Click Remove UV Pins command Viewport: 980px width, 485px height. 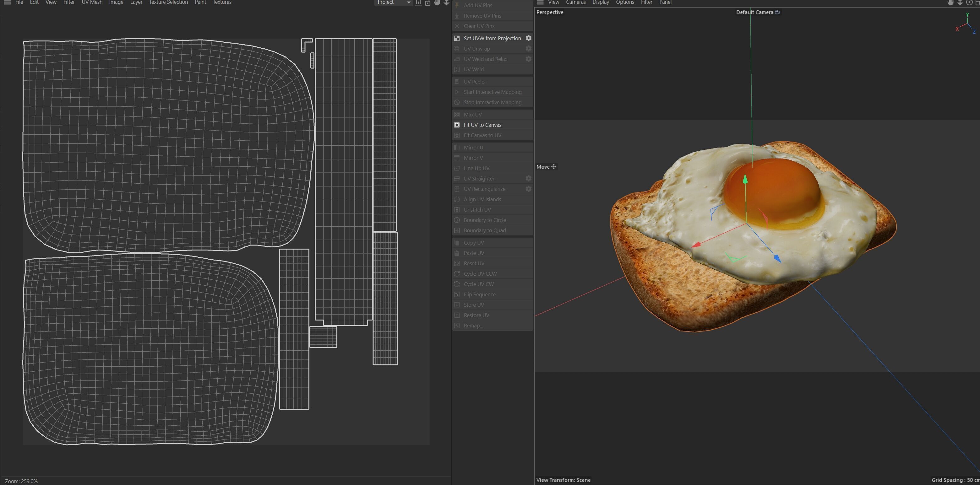(493, 16)
